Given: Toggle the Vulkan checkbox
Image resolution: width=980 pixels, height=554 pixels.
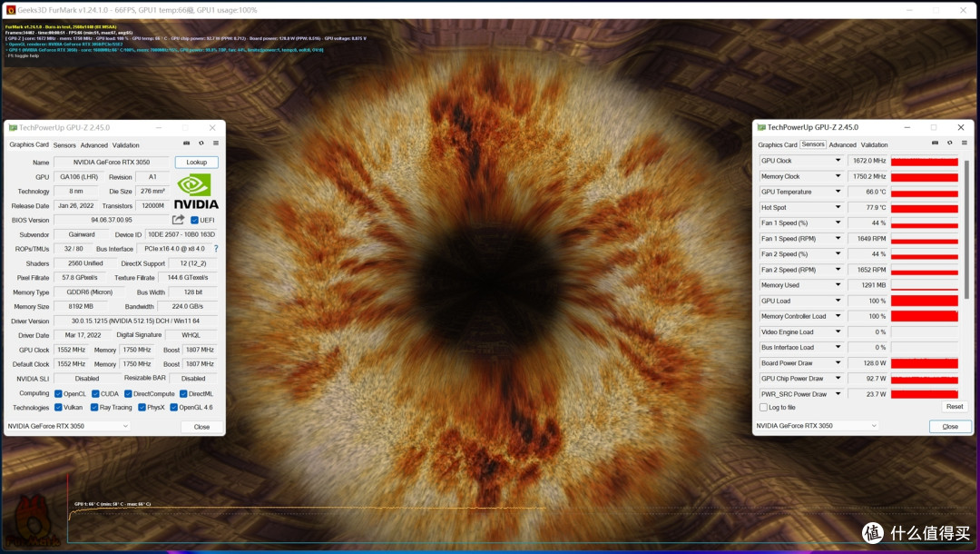Looking at the screenshot, I should [x=58, y=408].
